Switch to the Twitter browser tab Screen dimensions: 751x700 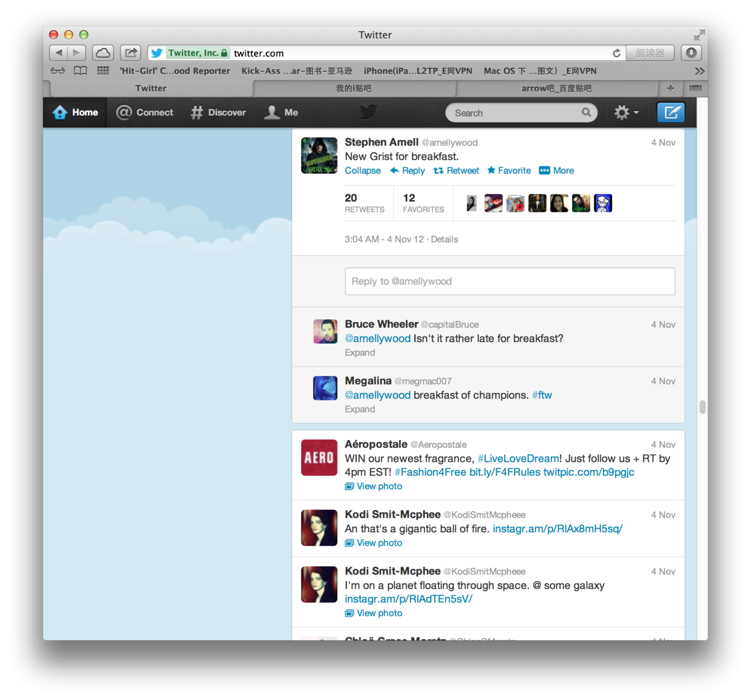coord(151,88)
